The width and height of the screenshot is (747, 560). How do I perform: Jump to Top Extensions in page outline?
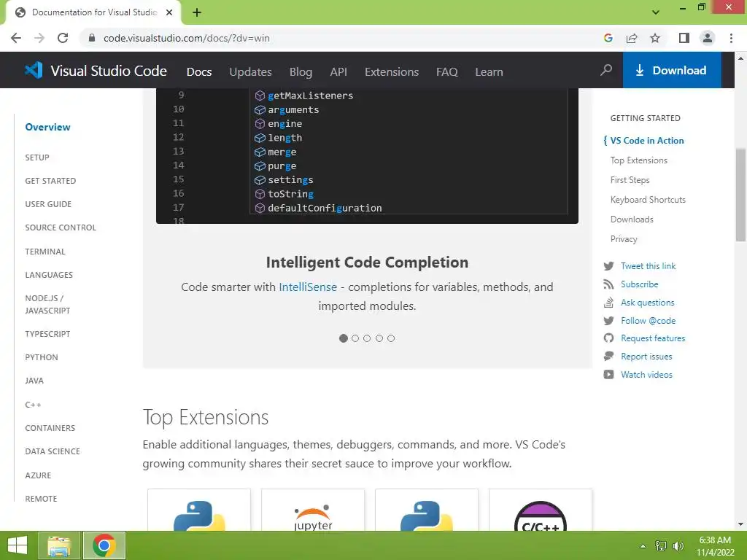pyautogui.click(x=639, y=160)
